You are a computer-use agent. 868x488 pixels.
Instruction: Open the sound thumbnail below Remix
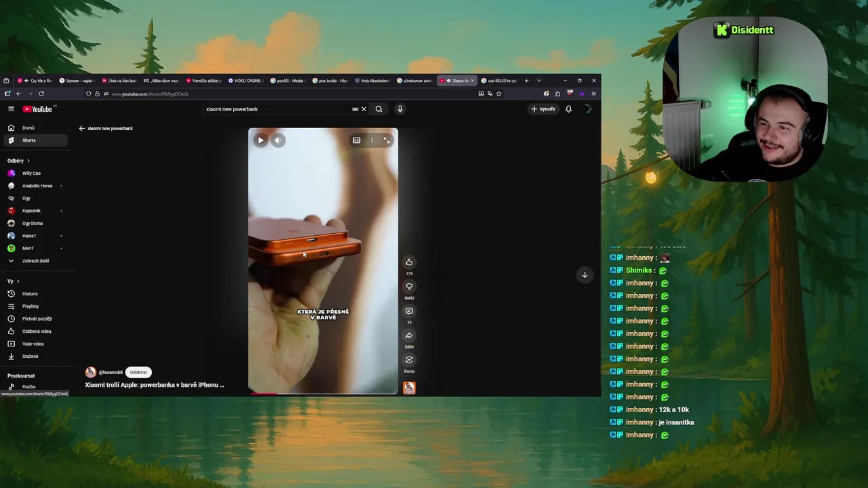click(409, 388)
